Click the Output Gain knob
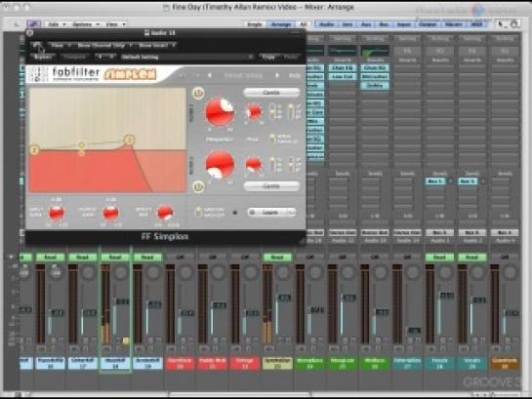 (x=110, y=214)
